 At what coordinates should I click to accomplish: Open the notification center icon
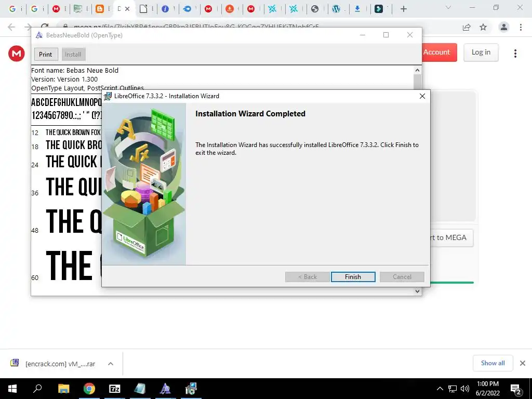(515, 389)
